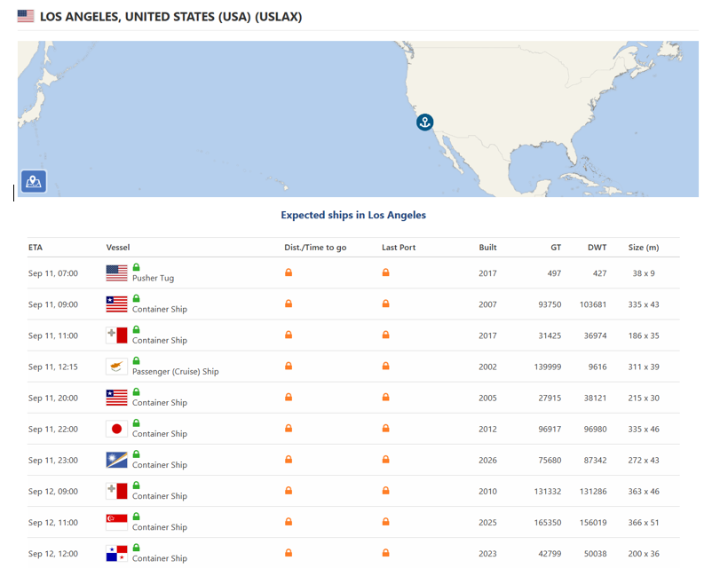The height and width of the screenshot is (584, 728).
Task: Click the DWT value 50038
Action: (x=595, y=553)
